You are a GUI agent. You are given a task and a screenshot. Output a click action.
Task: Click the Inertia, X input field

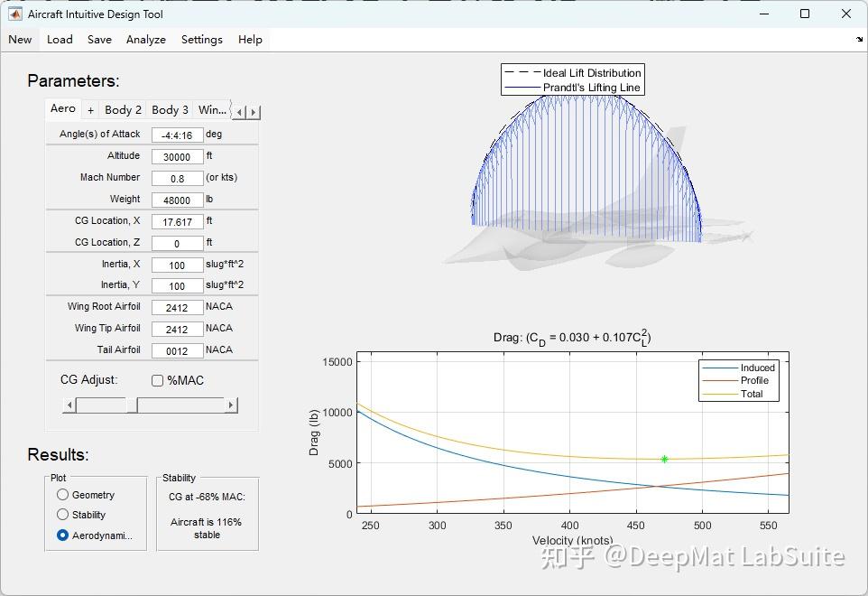pos(177,265)
